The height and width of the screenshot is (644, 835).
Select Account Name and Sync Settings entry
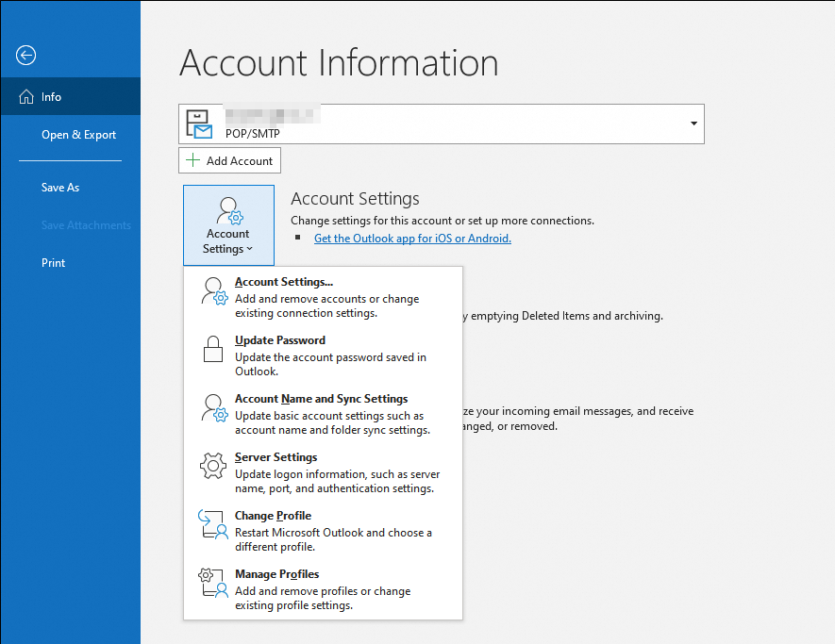pos(323,414)
